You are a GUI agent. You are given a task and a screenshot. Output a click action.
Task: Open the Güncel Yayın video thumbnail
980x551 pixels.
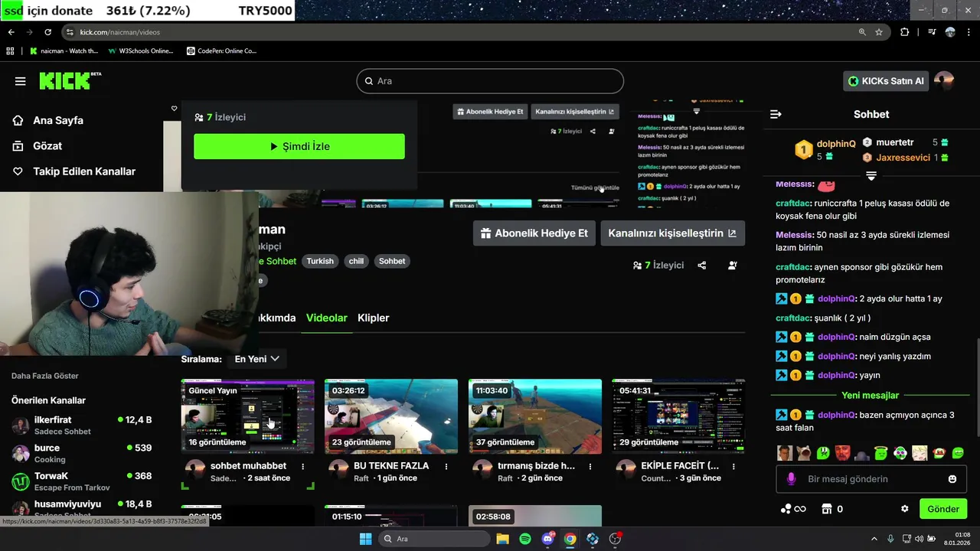[247, 416]
